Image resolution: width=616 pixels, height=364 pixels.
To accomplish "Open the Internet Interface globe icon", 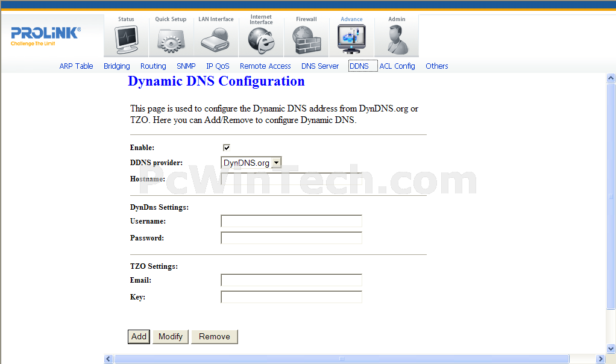I will coord(261,40).
